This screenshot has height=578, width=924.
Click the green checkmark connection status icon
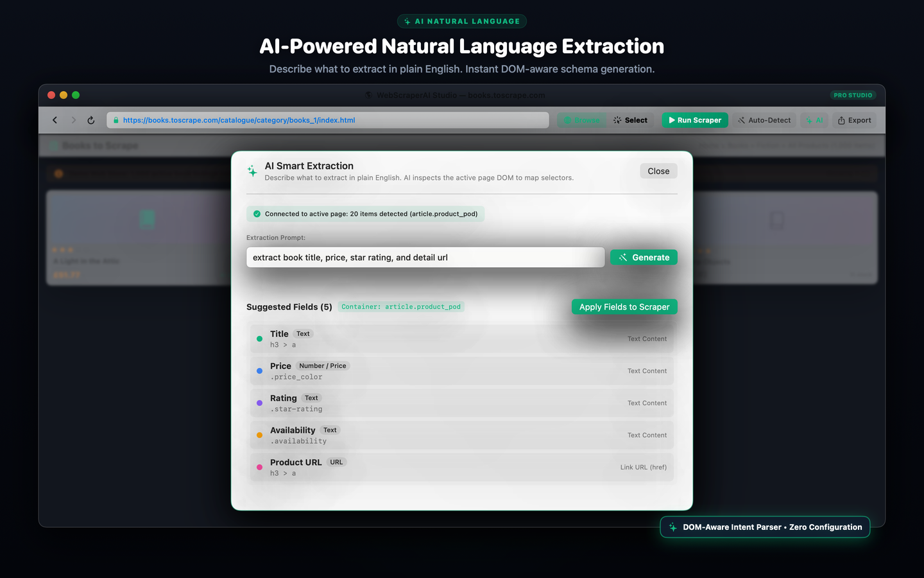[257, 214]
